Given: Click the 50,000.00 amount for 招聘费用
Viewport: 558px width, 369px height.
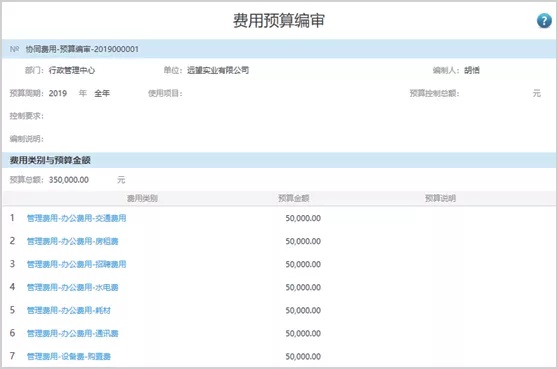Looking at the screenshot, I should pos(303,264).
